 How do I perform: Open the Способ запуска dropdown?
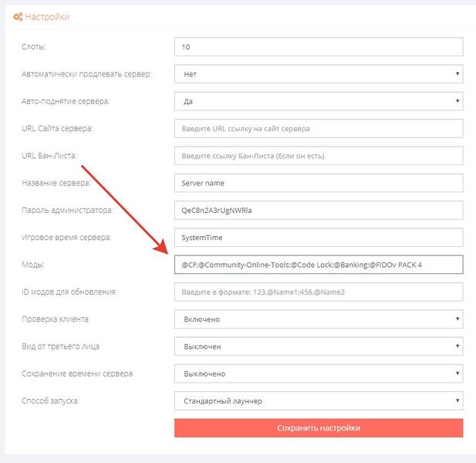[x=319, y=400]
